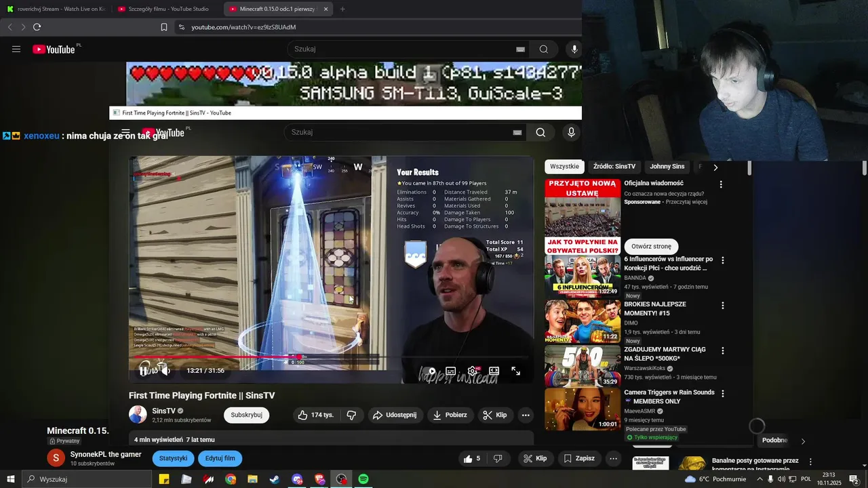Open BROKIES NAJLEPSZE MOMENTY! #15 video

pyautogui.click(x=583, y=321)
